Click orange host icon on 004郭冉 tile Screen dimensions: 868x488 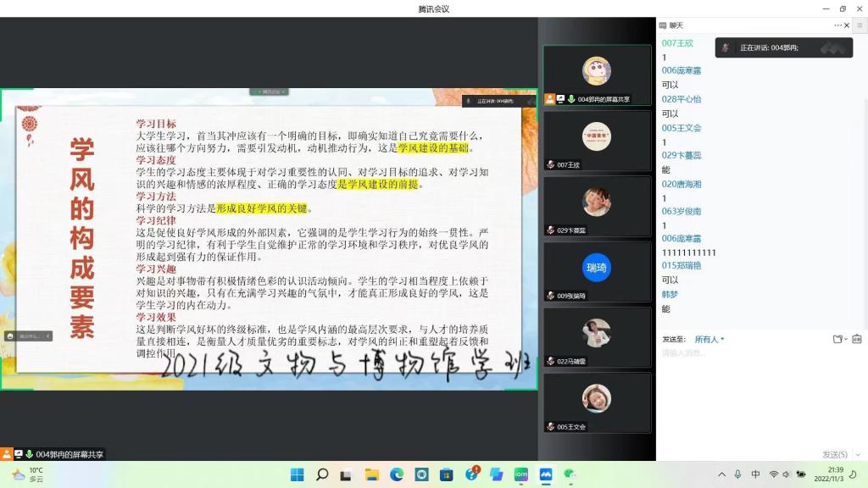[x=549, y=99]
